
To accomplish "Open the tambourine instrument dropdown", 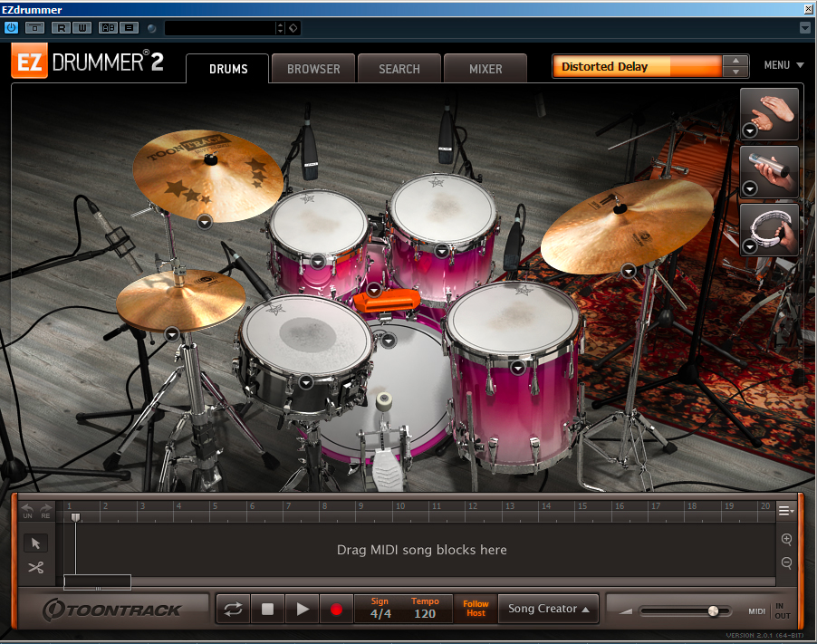I will (x=750, y=246).
